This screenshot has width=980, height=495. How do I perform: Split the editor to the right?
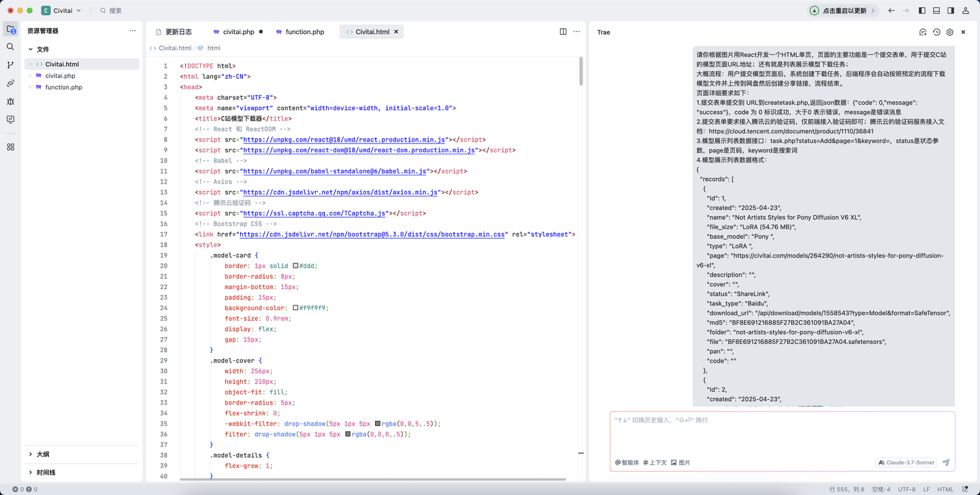click(x=563, y=31)
